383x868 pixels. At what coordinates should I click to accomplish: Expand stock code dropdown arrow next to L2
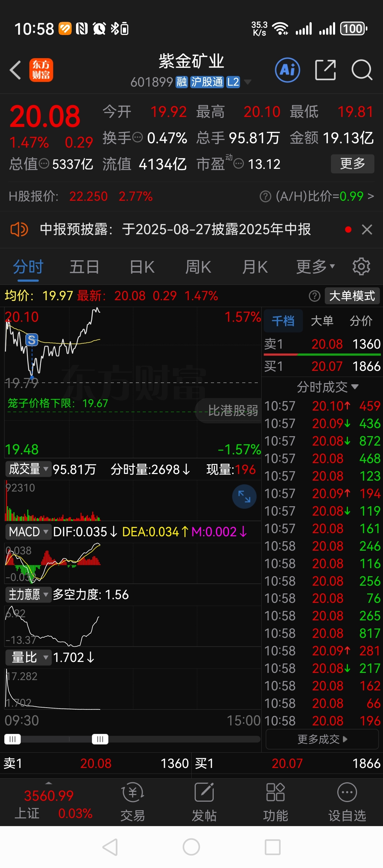pos(248,82)
